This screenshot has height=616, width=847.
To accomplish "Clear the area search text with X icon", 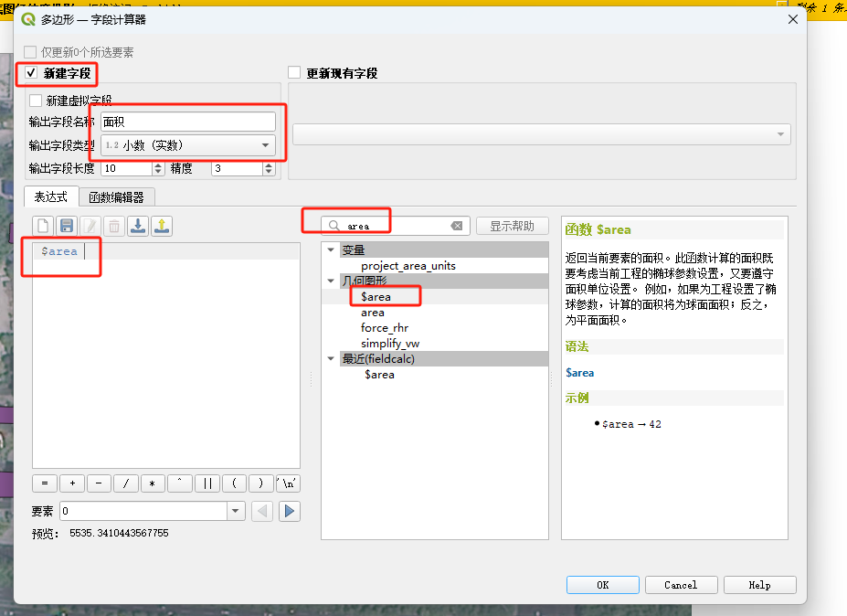I will pyautogui.click(x=457, y=226).
